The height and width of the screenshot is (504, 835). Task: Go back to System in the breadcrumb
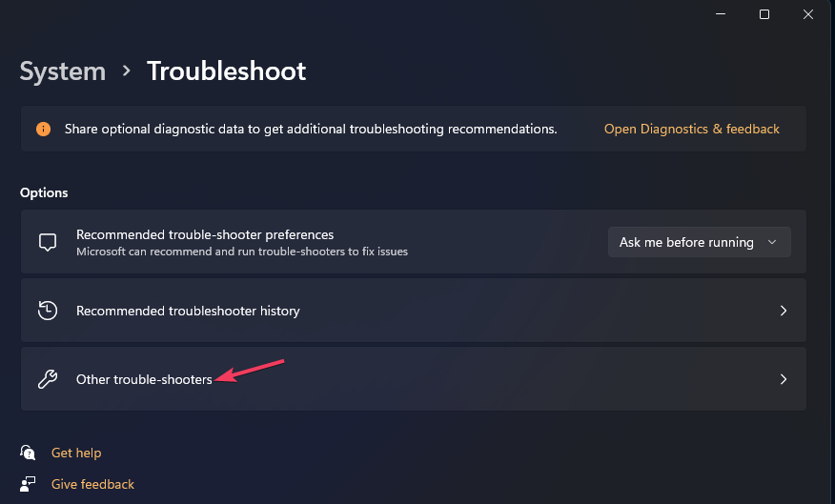[x=63, y=71]
